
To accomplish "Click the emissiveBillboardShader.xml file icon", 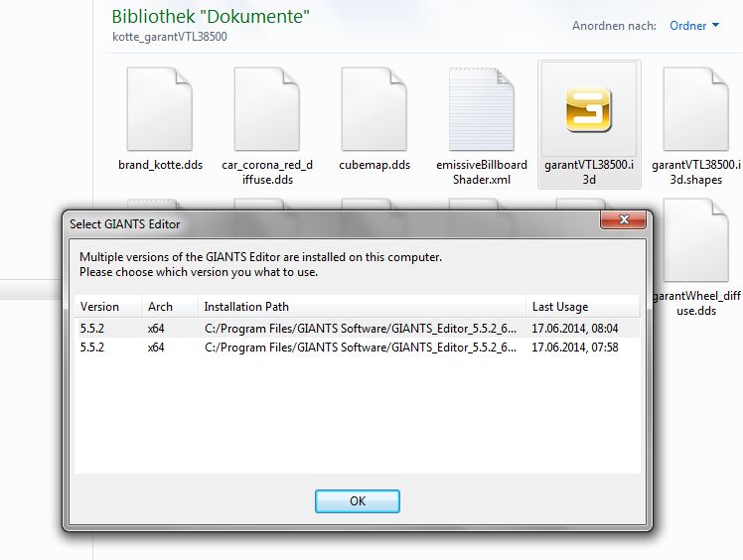I will pyautogui.click(x=481, y=109).
